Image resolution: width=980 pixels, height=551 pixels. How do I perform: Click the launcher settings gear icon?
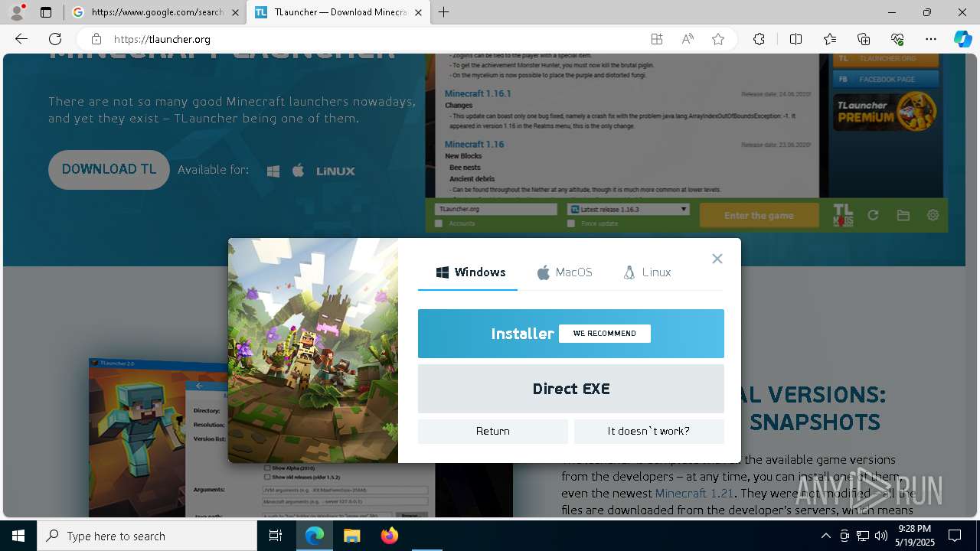click(x=933, y=216)
